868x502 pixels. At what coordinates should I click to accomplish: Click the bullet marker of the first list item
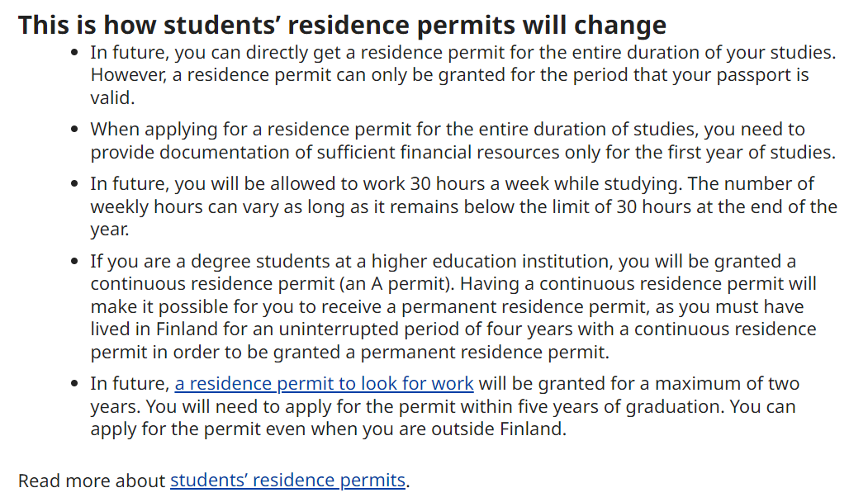click(x=74, y=53)
